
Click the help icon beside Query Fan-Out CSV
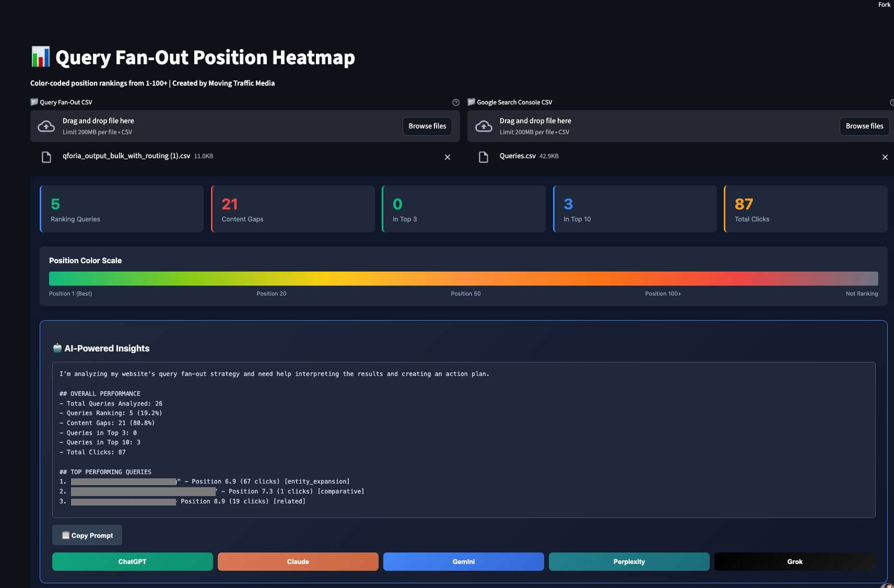pos(455,102)
